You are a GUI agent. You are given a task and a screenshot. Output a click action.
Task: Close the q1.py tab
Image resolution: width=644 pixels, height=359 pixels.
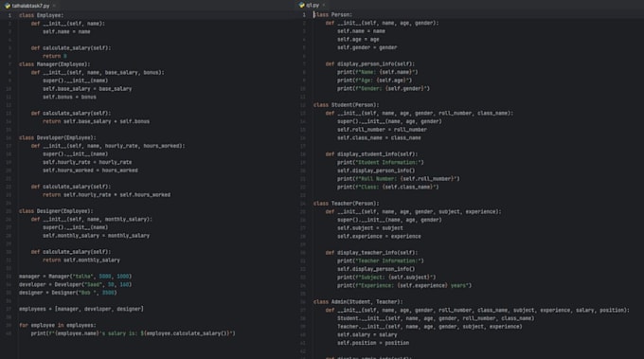pyautogui.click(x=324, y=6)
